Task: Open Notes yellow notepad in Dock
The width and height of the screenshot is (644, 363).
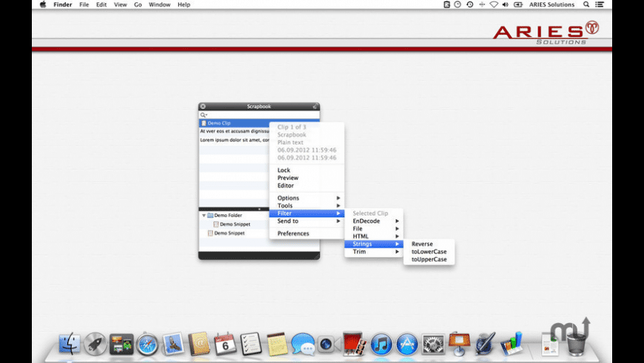Action: [x=278, y=344]
